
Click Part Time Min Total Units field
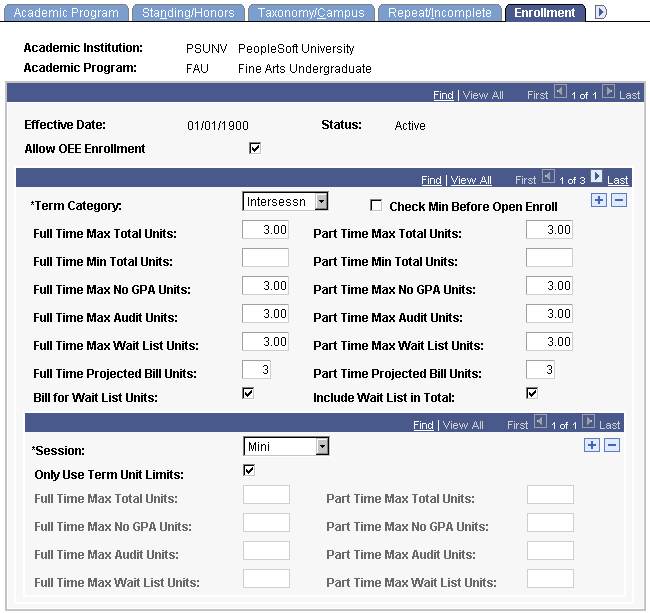coord(549,257)
